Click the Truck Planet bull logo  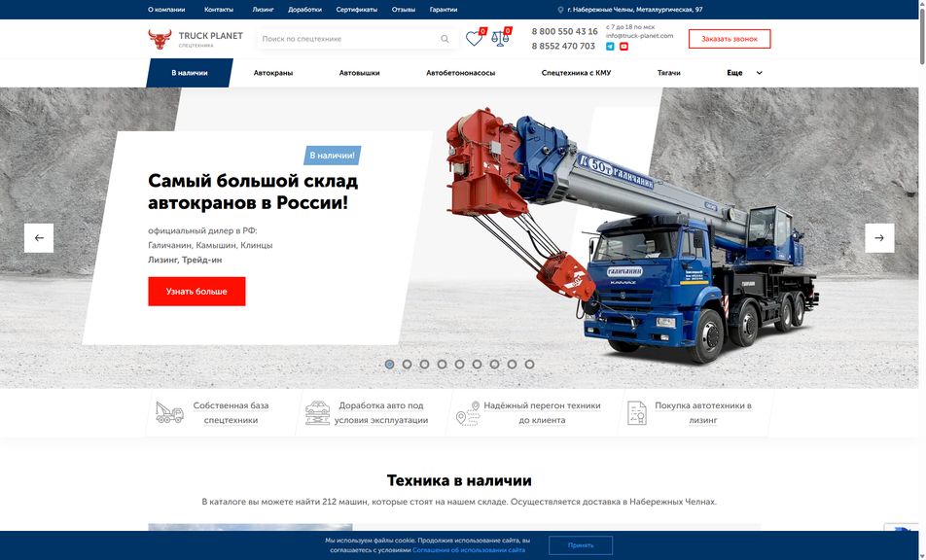pyautogui.click(x=160, y=39)
